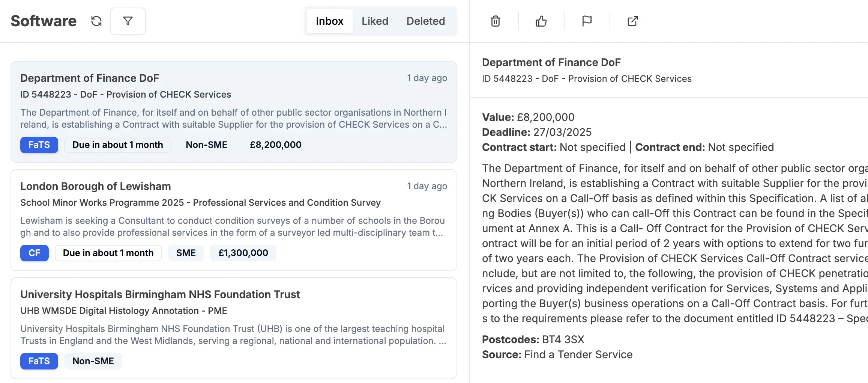Like the CHECK Services tender
Viewport: 868px width, 383px height.
[x=541, y=21]
